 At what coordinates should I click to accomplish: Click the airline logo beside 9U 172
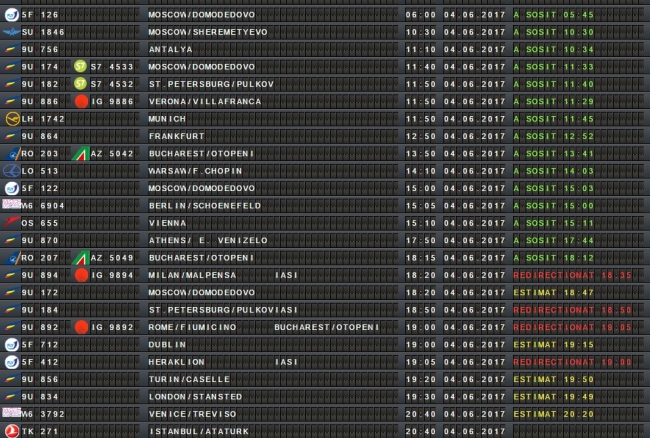click(11, 293)
